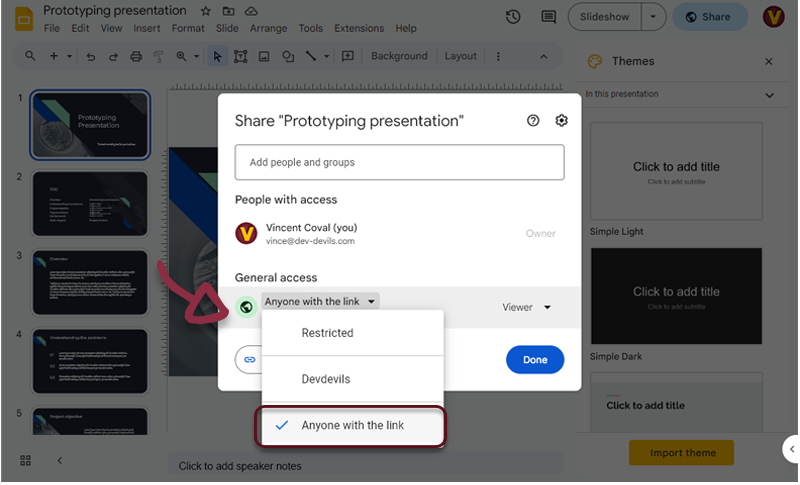Click the undo arrow icon
This screenshot has width=800, height=485.
[91, 57]
